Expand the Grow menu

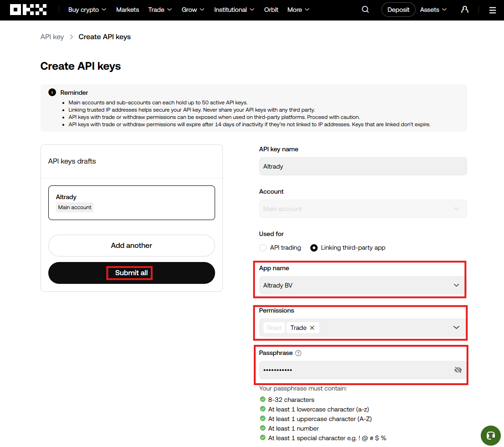point(193,10)
